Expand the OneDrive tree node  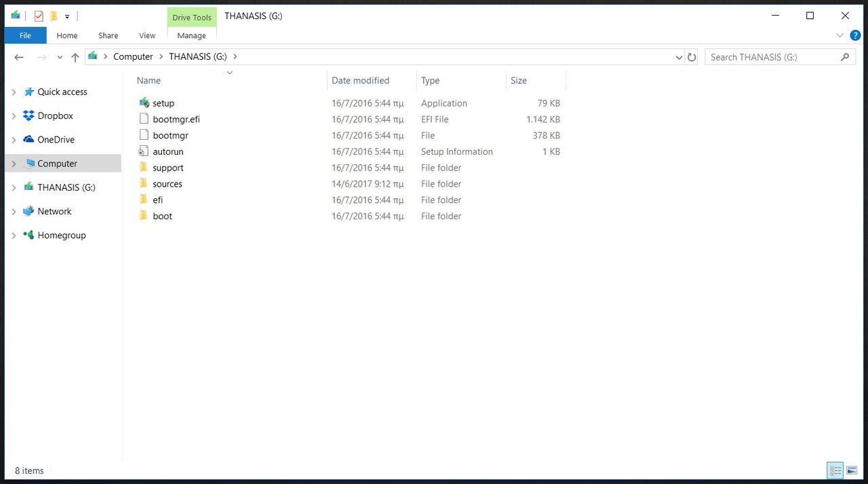(14, 140)
